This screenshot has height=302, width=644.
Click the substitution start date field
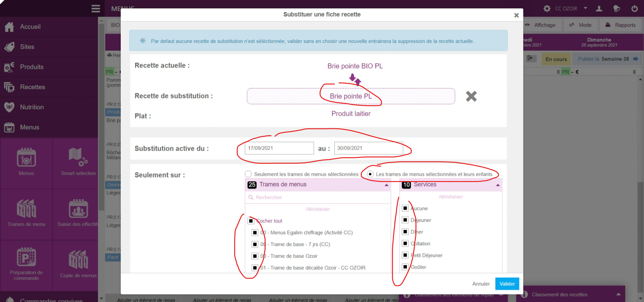coord(279,148)
